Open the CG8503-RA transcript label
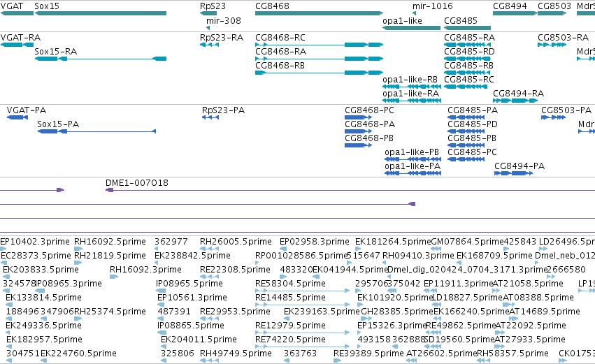 point(563,38)
